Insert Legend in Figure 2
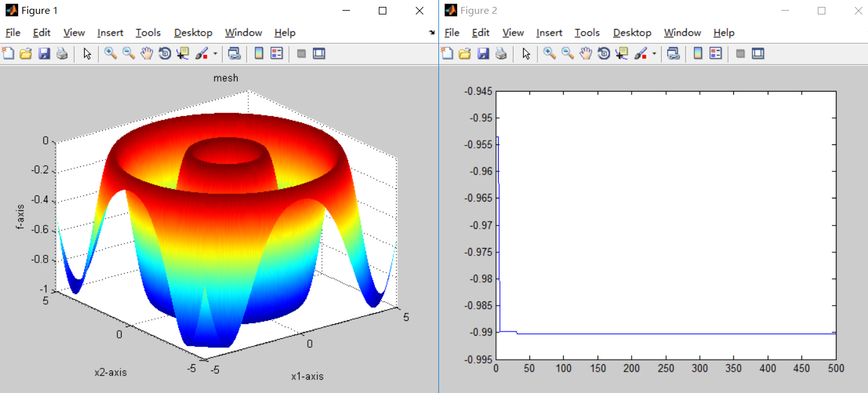868x393 pixels. [716, 54]
